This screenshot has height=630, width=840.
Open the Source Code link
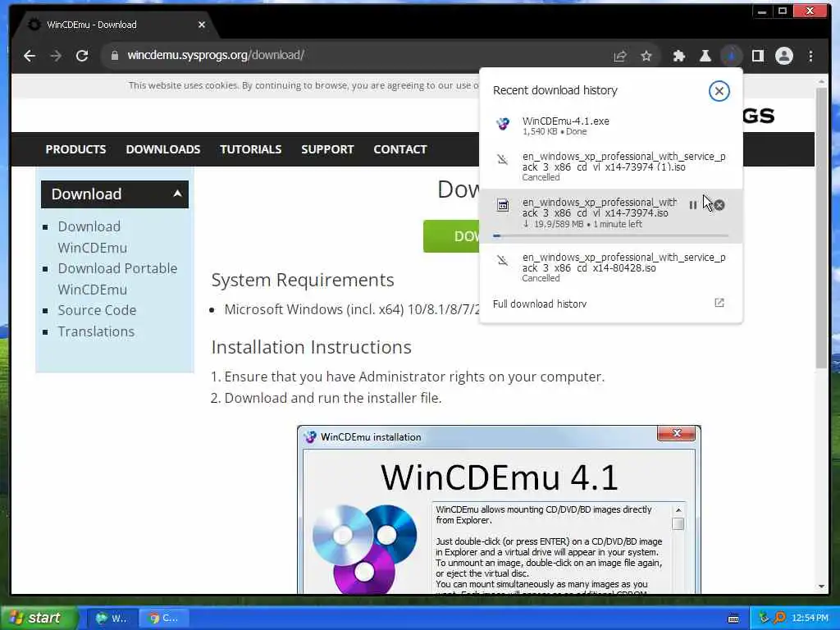tap(97, 310)
